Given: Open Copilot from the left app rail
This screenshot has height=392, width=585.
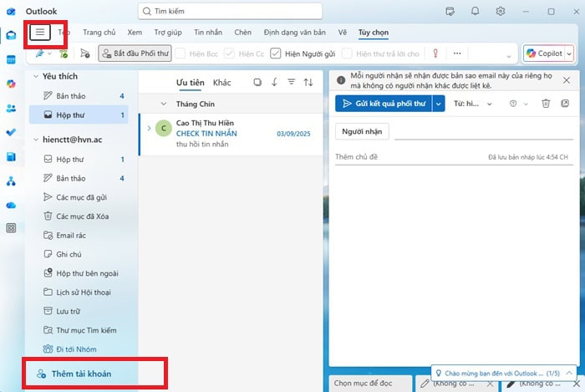Looking at the screenshot, I should [11, 84].
